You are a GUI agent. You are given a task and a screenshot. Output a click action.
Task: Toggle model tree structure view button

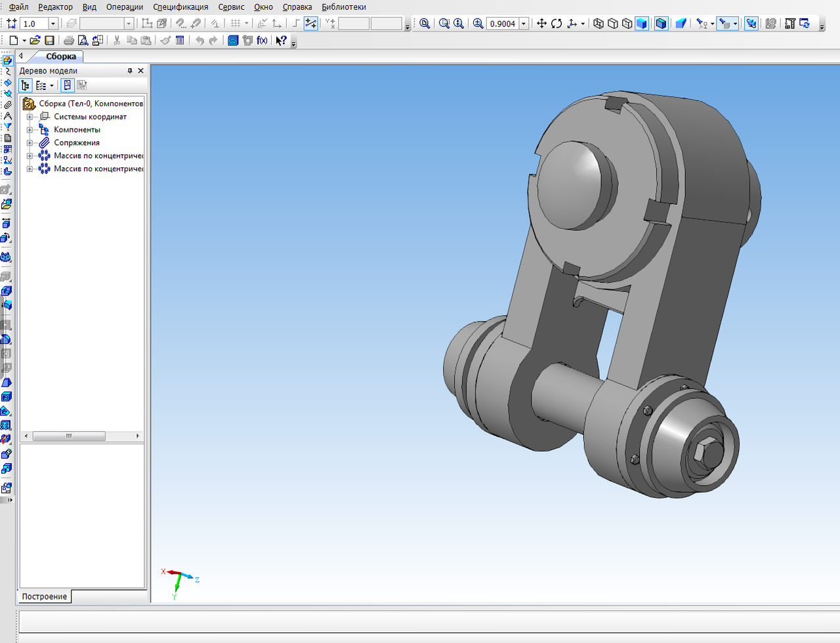[x=26, y=85]
